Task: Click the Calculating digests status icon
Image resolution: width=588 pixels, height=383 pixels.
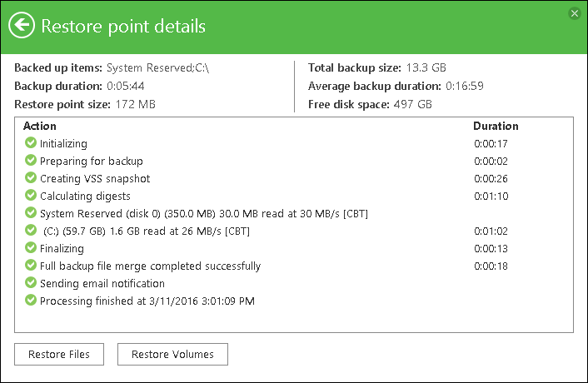Action: tap(31, 196)
